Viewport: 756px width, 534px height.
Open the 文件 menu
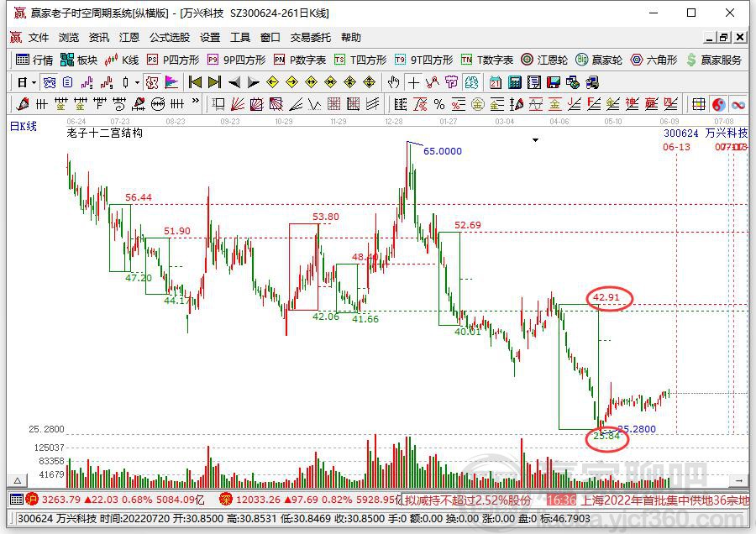click(39, 38)
